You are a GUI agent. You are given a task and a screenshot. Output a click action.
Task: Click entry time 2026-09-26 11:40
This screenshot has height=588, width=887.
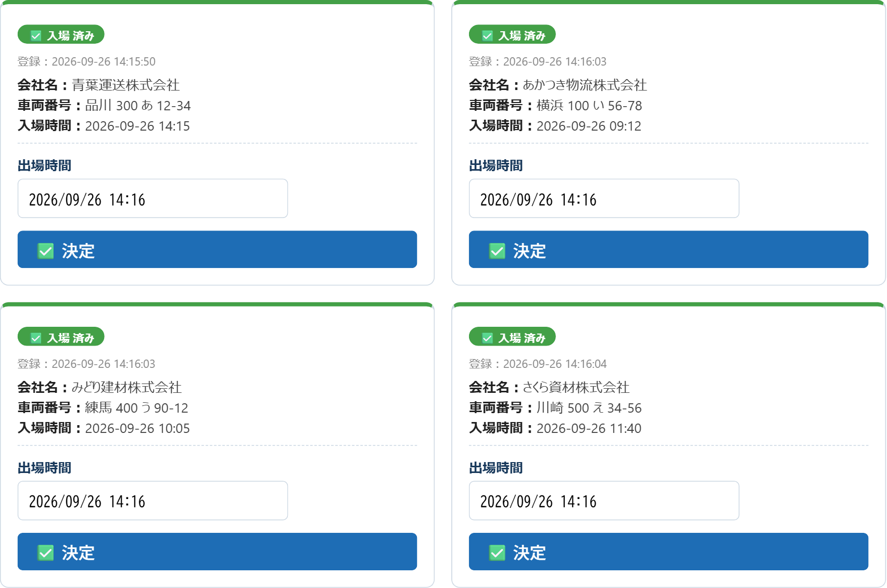point(589,428)
